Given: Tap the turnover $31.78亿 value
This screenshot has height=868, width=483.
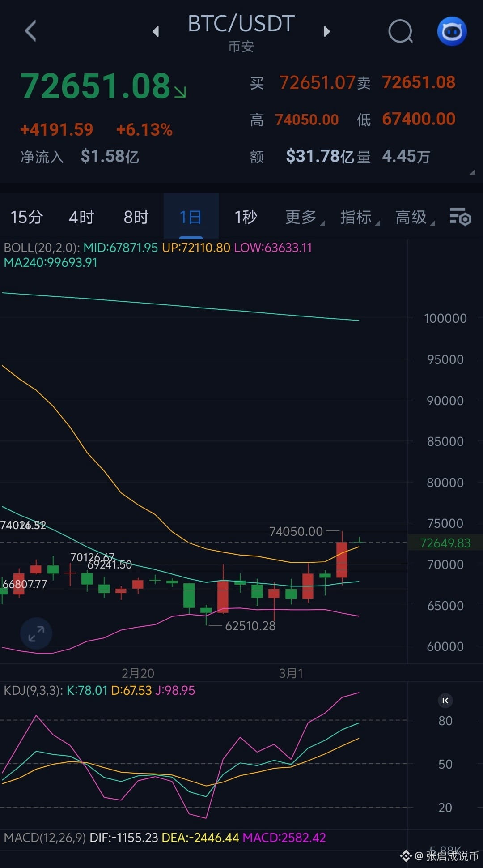Looking at the screenshot, I should (320, 156).
